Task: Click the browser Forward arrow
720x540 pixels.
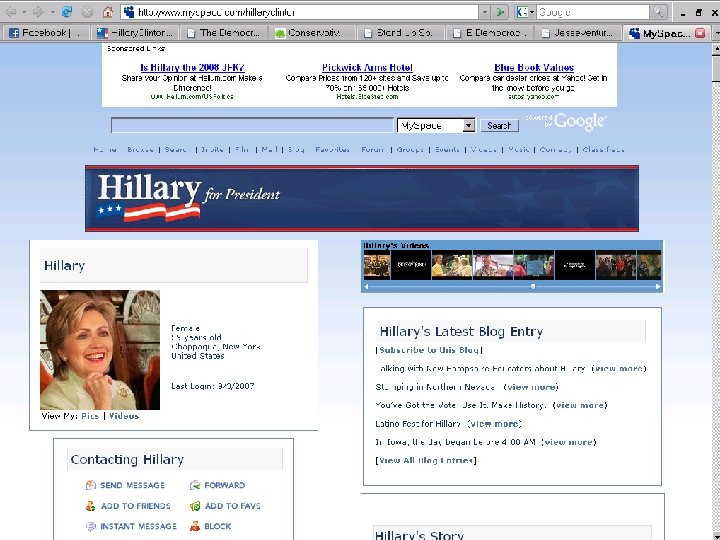Action: coord(38,12)
